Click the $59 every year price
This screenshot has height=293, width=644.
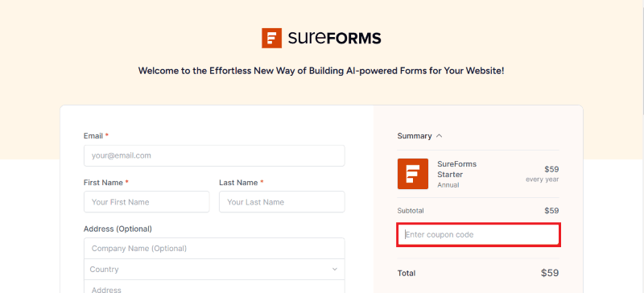(x=543, y=174)
